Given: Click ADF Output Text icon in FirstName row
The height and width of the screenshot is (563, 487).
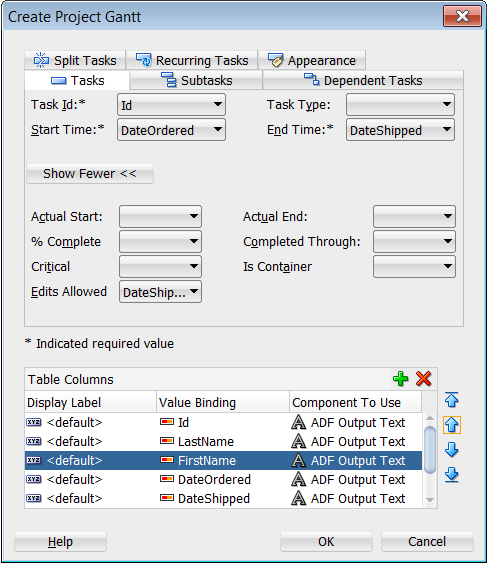Looking at the screenshot, I should pos(298,460).
